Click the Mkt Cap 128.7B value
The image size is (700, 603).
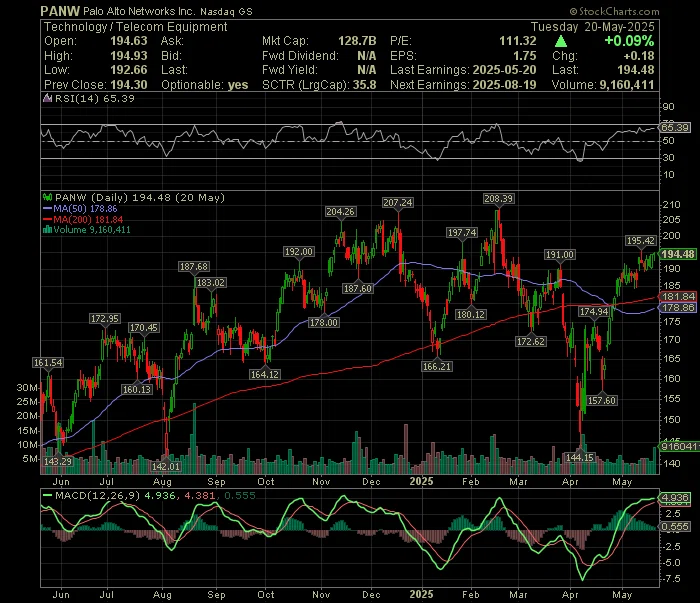(357, 41)
